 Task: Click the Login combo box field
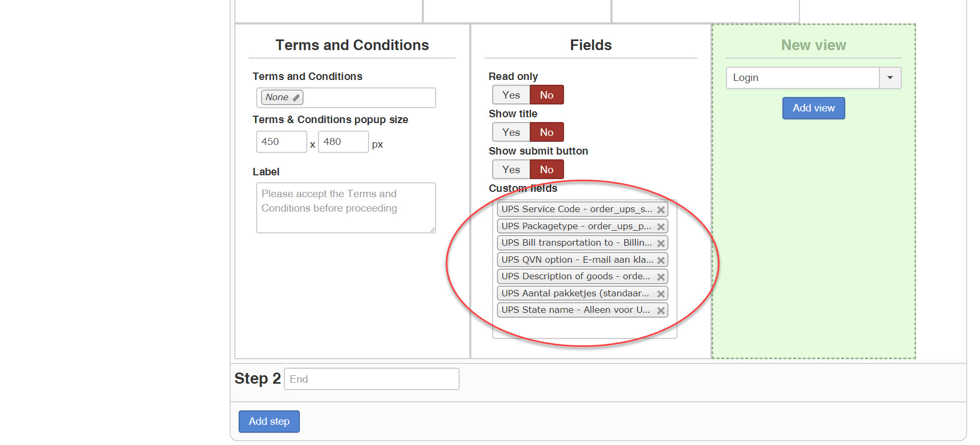coord(802,78)
